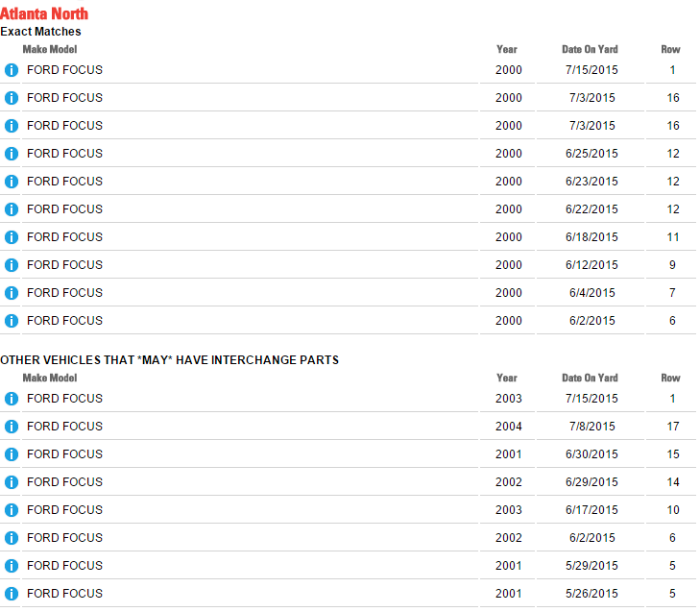Open info icon for 2001 Focus dated 6/30/2015
The image size is (700, 612).
pyautogui.click(x=12, y=454)
